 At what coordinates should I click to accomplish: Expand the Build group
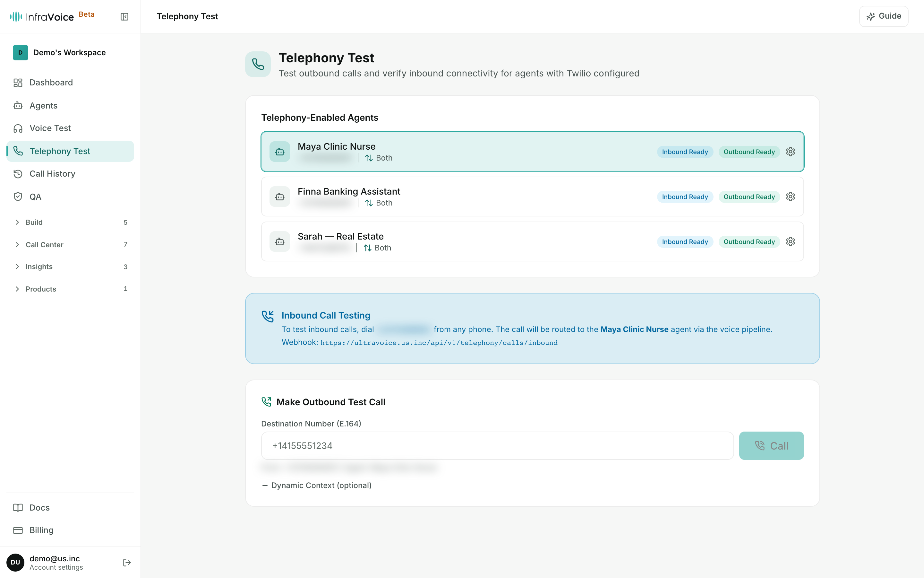coord(70,222)
